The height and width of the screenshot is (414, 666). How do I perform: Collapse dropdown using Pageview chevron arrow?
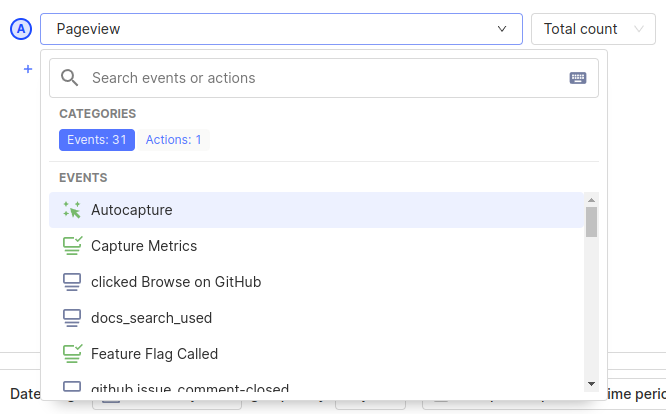point(502,29)
